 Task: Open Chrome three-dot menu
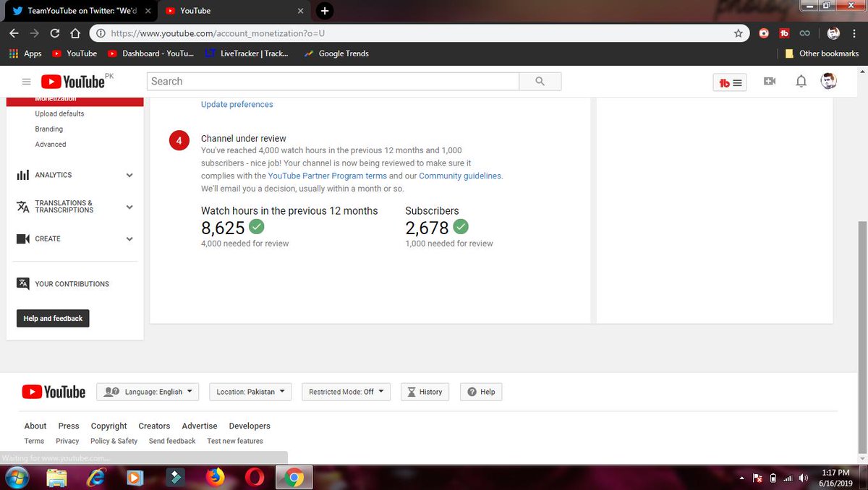(854, 33)
